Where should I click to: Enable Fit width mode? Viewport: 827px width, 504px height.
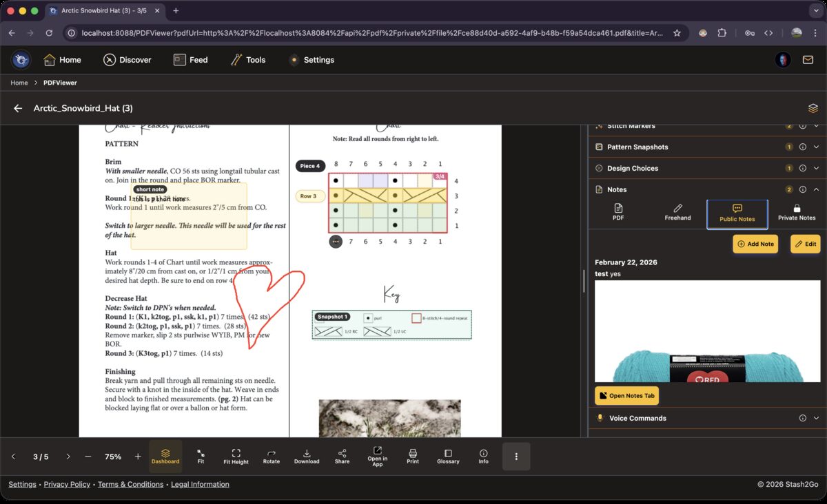pyautogui.click(x=201, y=456)
